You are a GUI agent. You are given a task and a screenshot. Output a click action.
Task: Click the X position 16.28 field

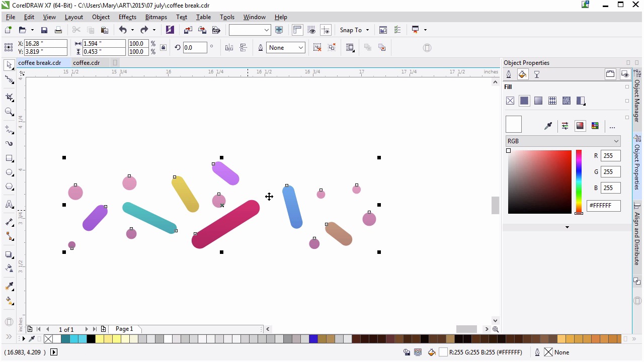coord(45,44)
